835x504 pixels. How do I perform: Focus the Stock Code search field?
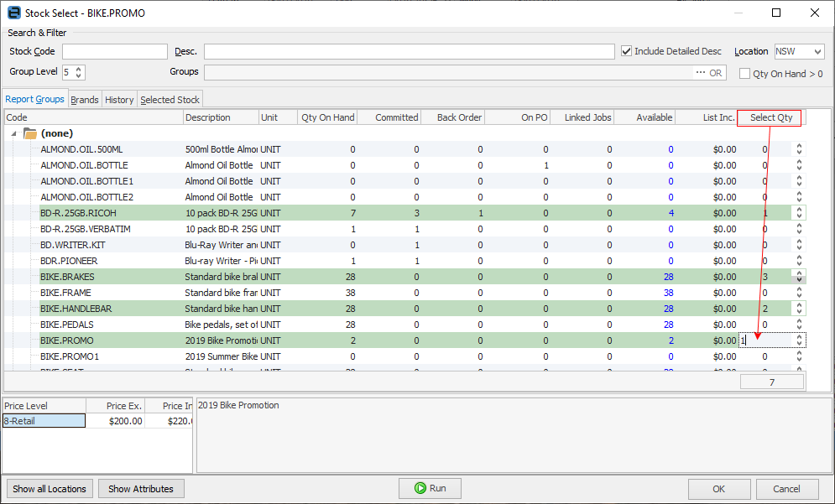tap(114, 52)
